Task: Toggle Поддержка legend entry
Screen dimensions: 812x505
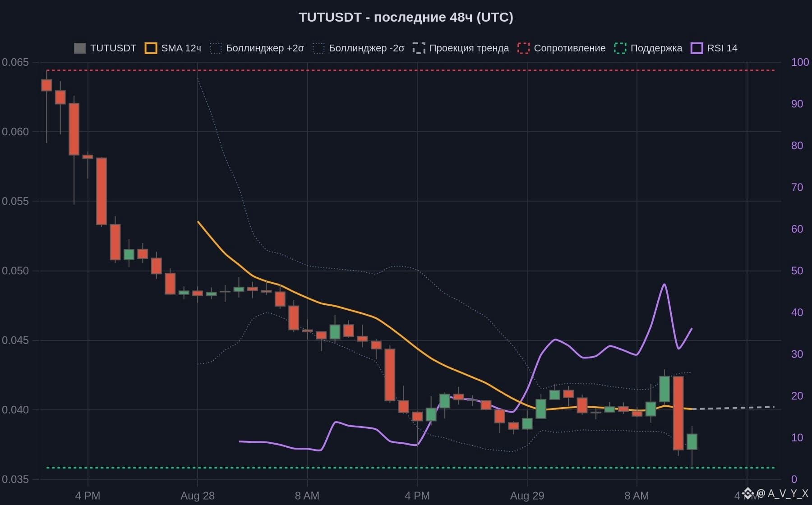Action: tap(648, 48)
